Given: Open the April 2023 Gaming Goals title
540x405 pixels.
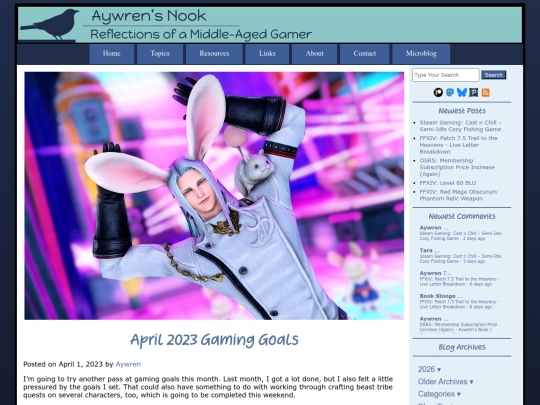Looking at the screenshot, I should 214,340.
